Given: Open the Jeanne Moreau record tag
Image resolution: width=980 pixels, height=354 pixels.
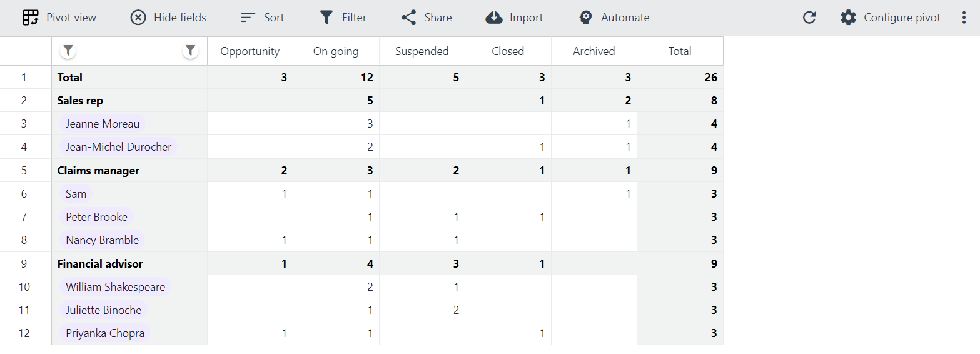Looking at the screenshot, I should point(103,124).
